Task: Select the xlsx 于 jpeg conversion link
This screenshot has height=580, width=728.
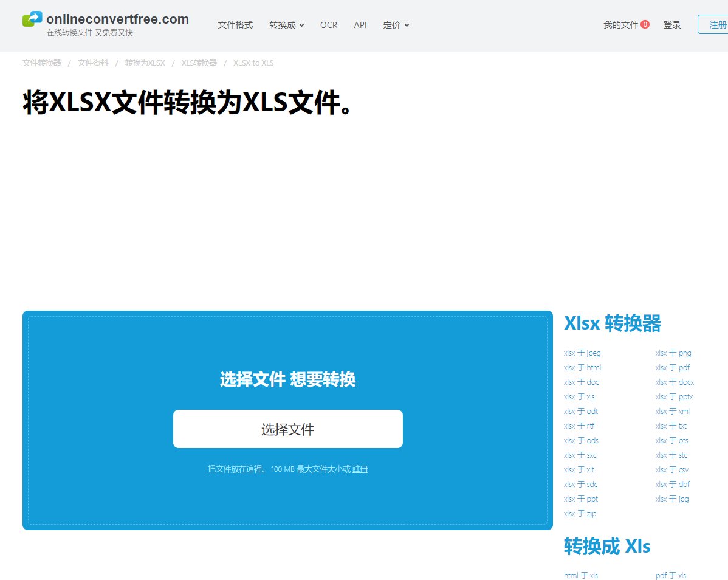Action: 582,353
